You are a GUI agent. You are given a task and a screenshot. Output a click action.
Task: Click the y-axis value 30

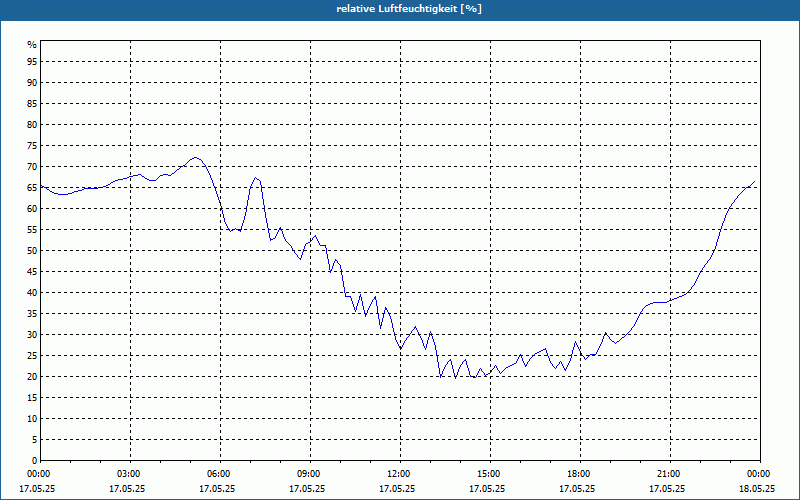click(x=32, y=335)
